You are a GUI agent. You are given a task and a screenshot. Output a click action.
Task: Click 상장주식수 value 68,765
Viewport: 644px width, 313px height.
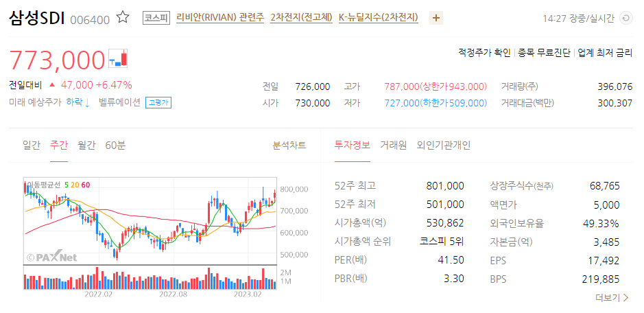(x=605, y=186)
